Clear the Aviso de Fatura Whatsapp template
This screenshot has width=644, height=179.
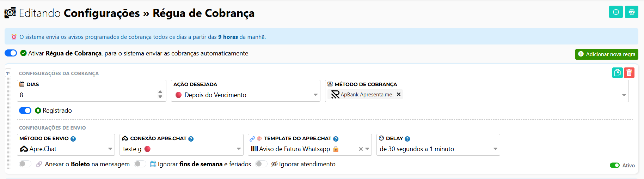coord(361,149)
